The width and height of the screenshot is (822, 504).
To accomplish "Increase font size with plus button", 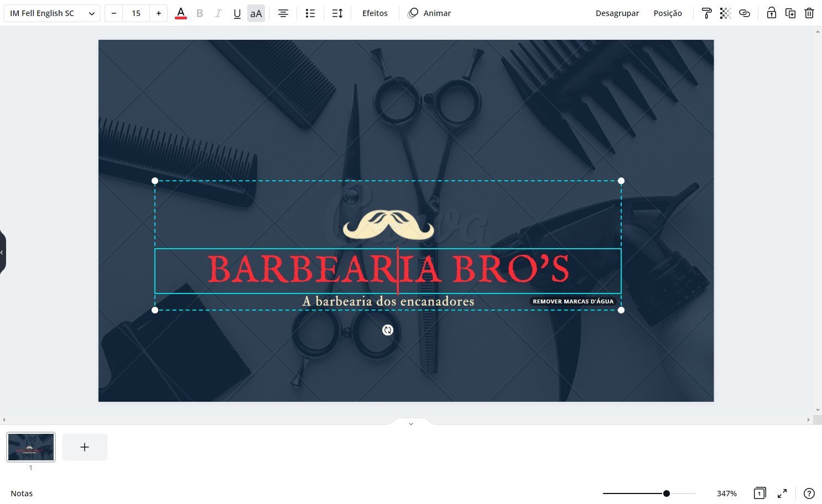I will pyautogui.click(x=159, y=13).
